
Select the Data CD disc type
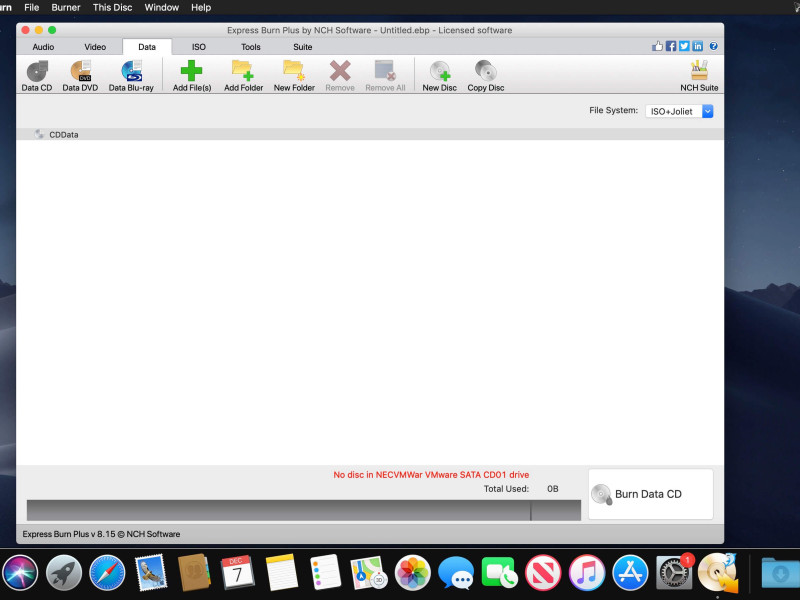[x=37, y=76]
